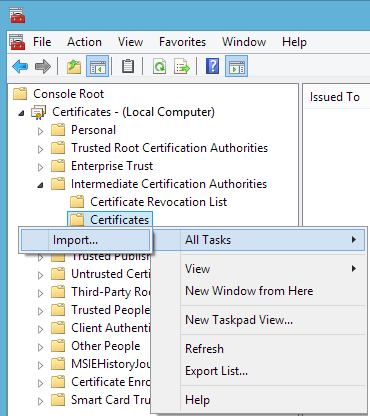Toggle the Show/Hide Console Tree icon
The height and width of the screenshot is (416, 370).
(x=97, y=66)
